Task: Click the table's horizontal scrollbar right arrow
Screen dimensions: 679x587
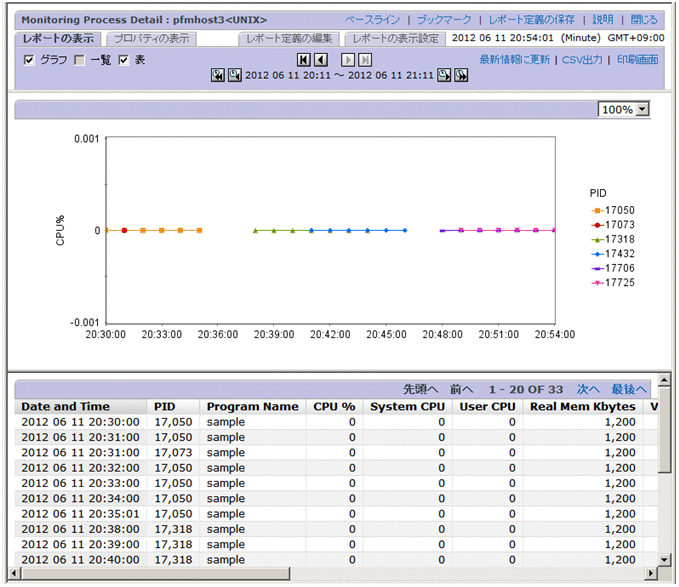Action: click(x=651, y=572)
